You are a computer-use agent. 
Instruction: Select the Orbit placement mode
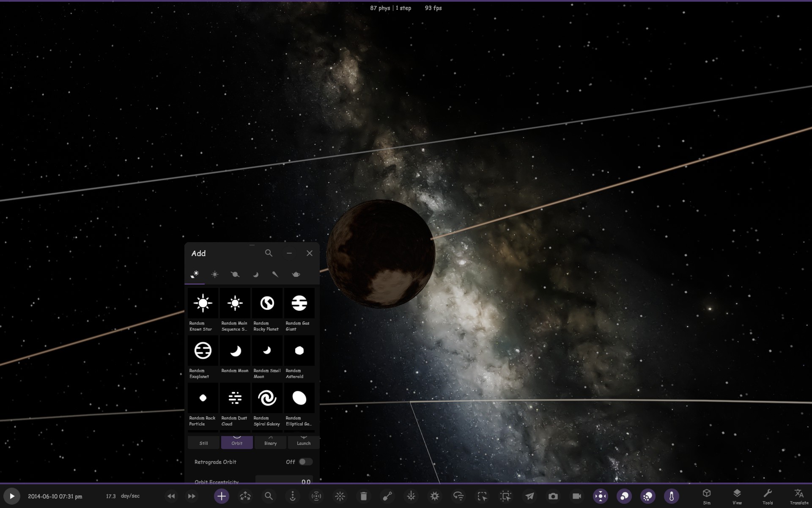coord(237,442)
